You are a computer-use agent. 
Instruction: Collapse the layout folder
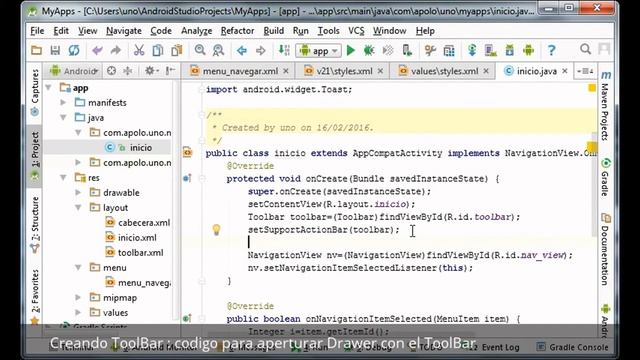(78, 208)
